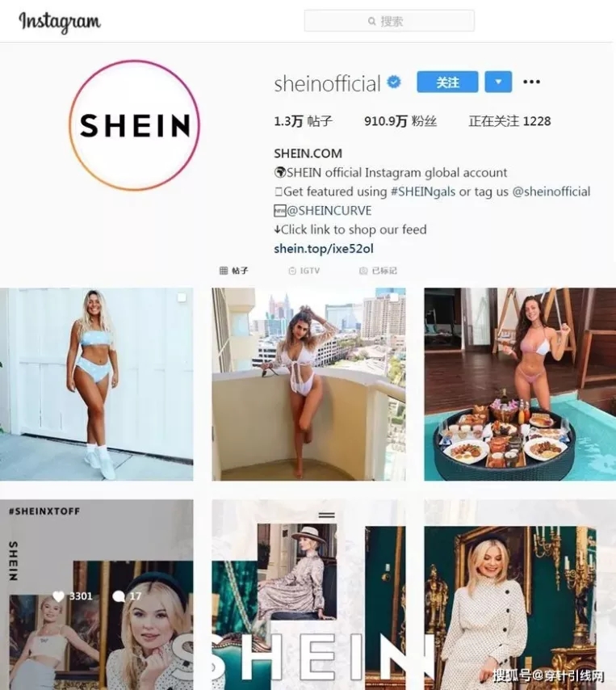The height and width of the screenshot is (690, 616).
Task: Switch to the IGTV tab
Action: pos(304,271)
